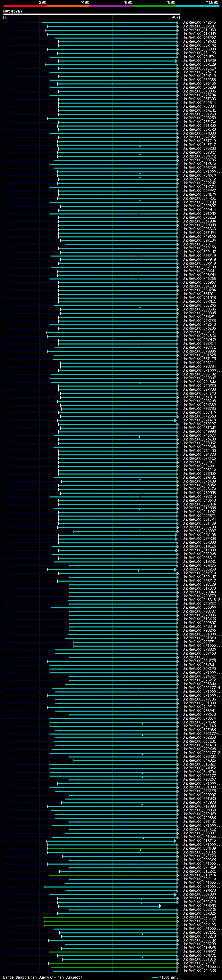The height and width of the screenshot is (980, 222).
Task: Select the UniRef100_P93259 entry
Action: (199, 118)
